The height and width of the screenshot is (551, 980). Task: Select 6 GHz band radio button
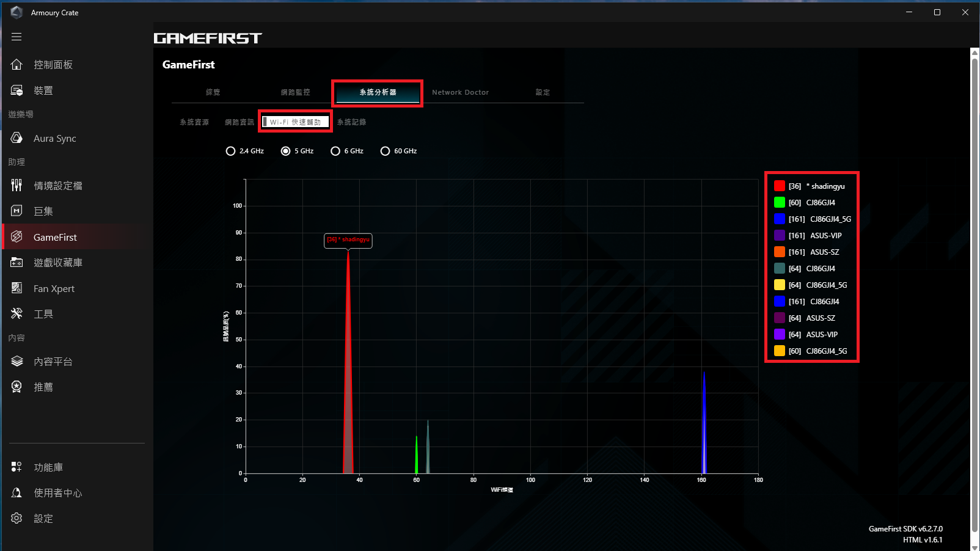coord(335,151)
